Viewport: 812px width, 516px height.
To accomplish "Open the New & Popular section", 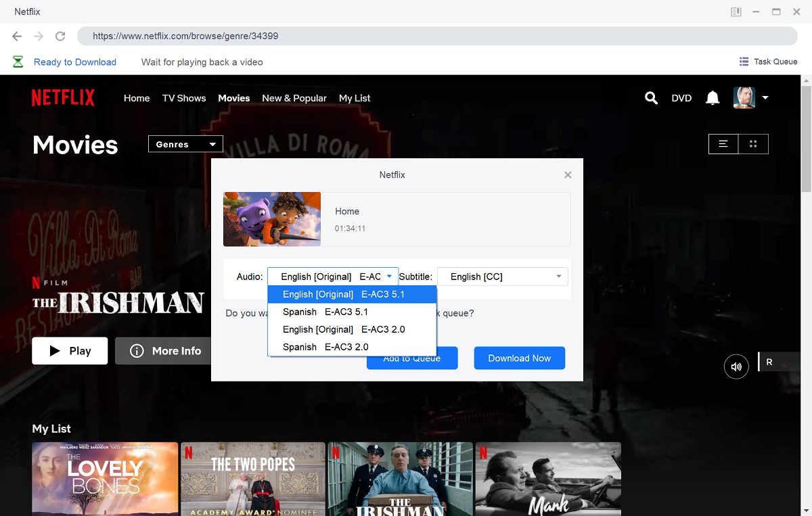I will tap(294, 98).
